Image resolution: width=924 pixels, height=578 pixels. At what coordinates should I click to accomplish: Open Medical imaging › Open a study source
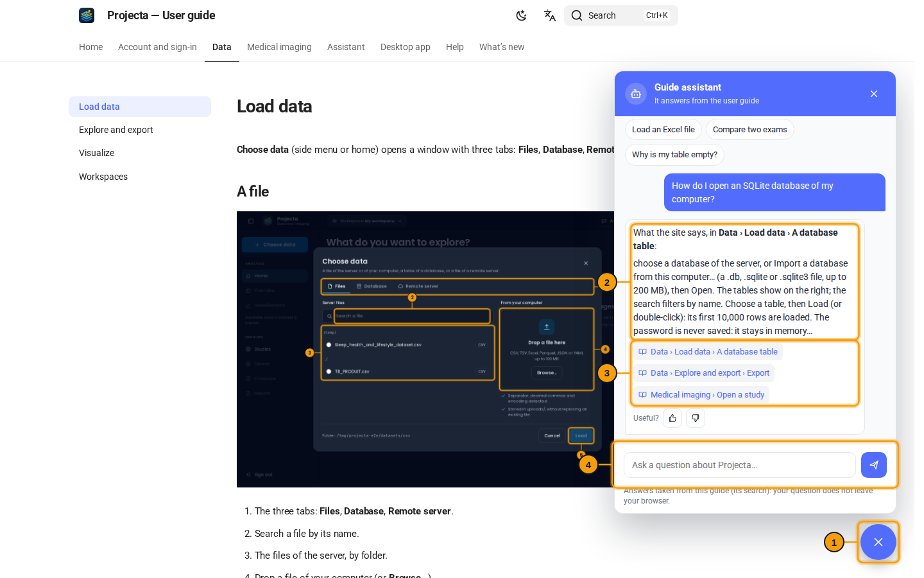(x=701, y=395)
